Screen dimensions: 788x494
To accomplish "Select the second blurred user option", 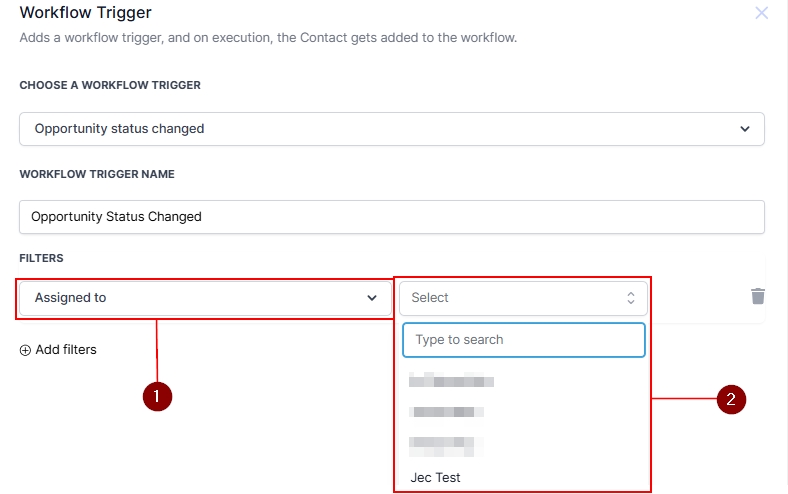I will (x=447, y=411).
